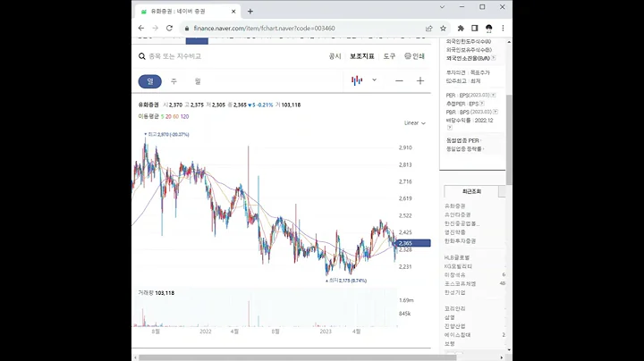The width and height of the screenshot is (644, 361).
Task: Click the help icon next to 외국인소진율
Action: click(x=493, y=58)
